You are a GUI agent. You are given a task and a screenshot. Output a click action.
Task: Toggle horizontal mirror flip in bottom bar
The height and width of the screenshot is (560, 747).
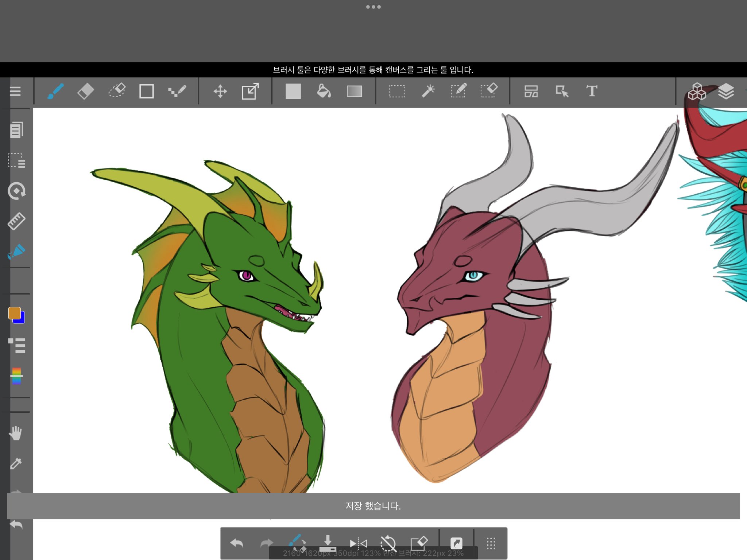coord(358,543)
